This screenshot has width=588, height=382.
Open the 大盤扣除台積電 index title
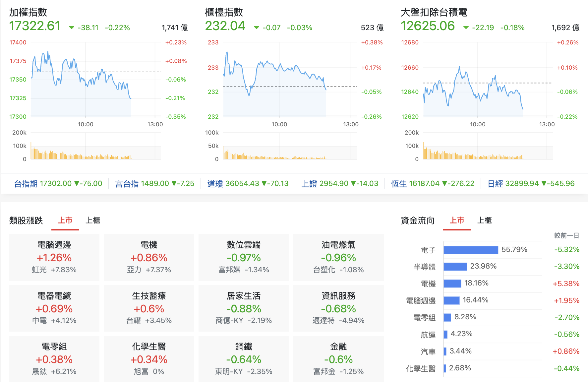434,12
